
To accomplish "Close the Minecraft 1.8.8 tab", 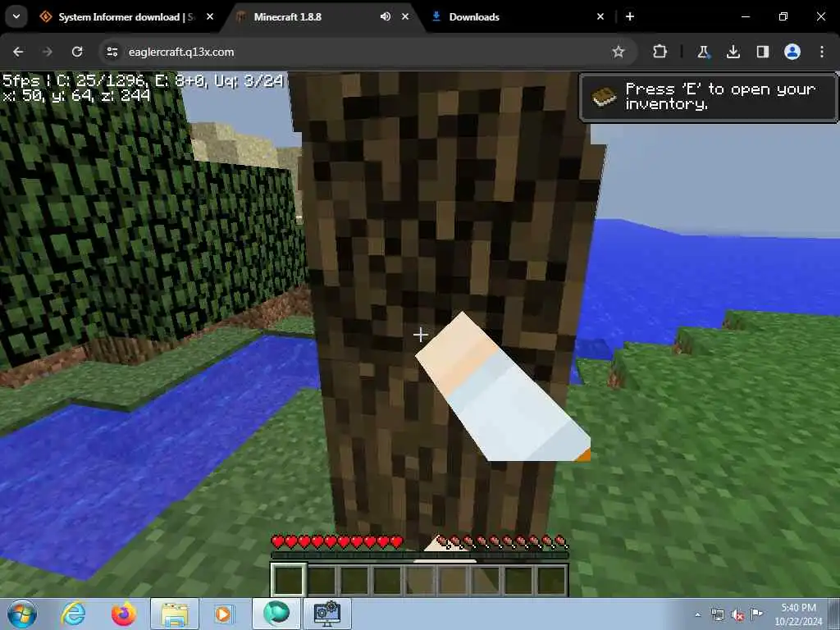I will (405, 16).
